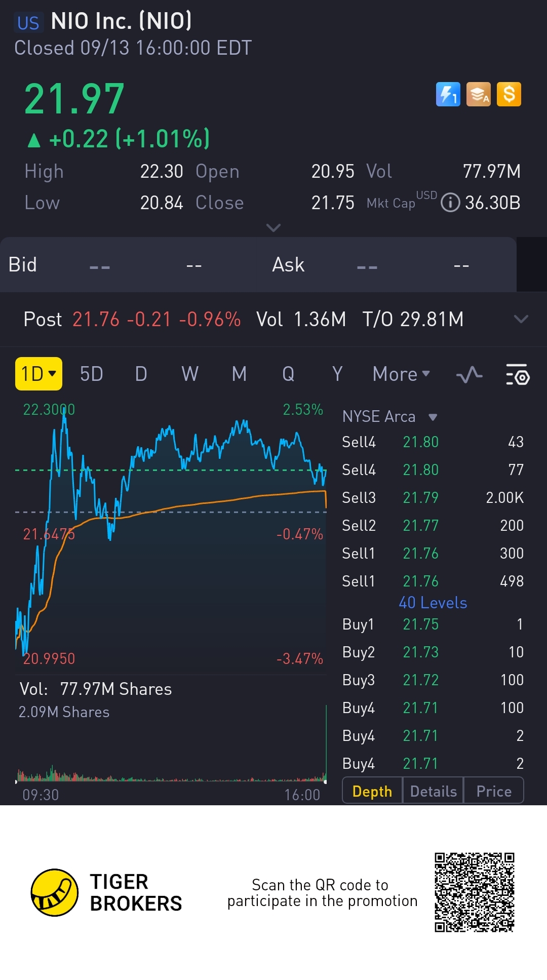
Task: Expand the post-market info row
Action: point(521,319)
